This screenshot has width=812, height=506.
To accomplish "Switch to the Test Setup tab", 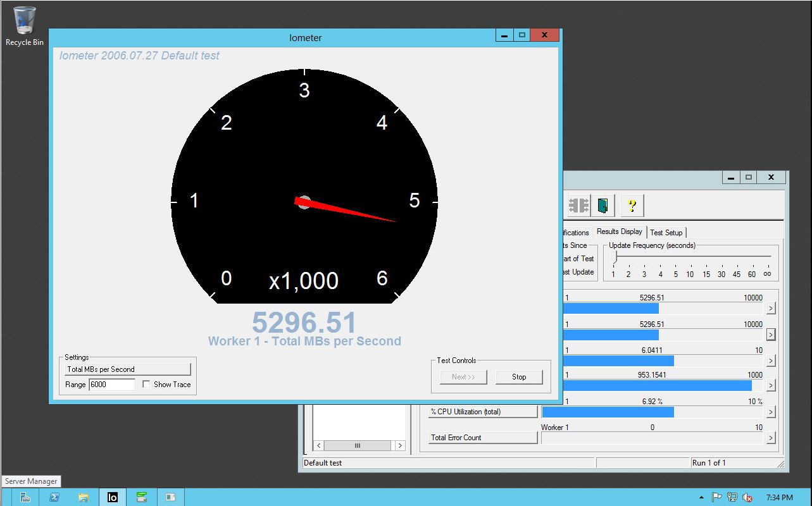I will point(666,232).
